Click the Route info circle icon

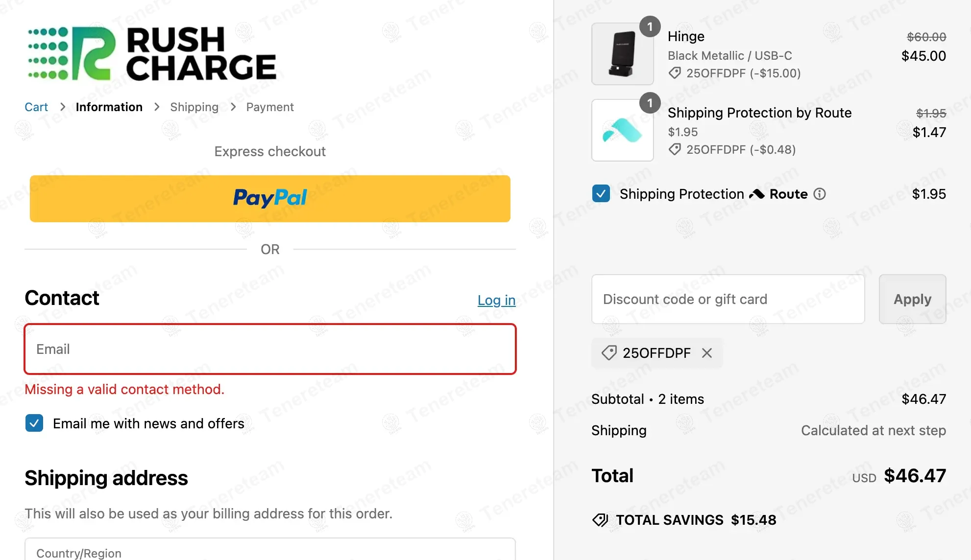click(820, 194)
